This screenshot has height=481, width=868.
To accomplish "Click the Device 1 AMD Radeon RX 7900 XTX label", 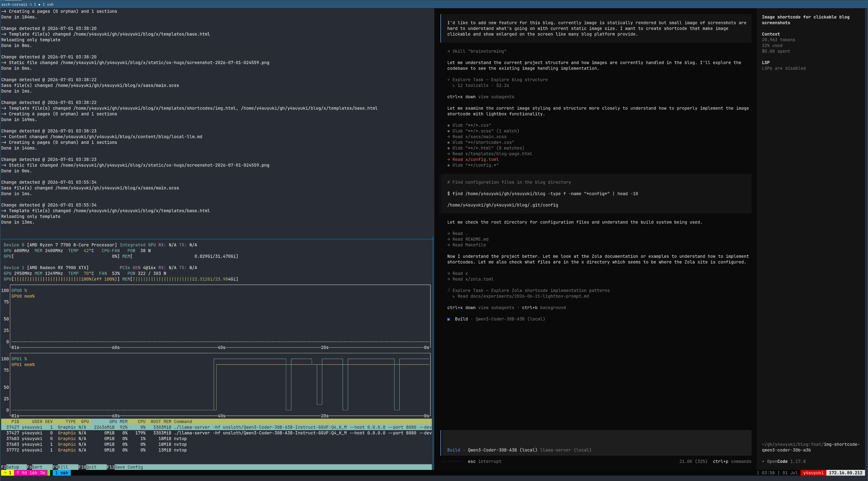I will pyautogui.click(x=46, y=268).
